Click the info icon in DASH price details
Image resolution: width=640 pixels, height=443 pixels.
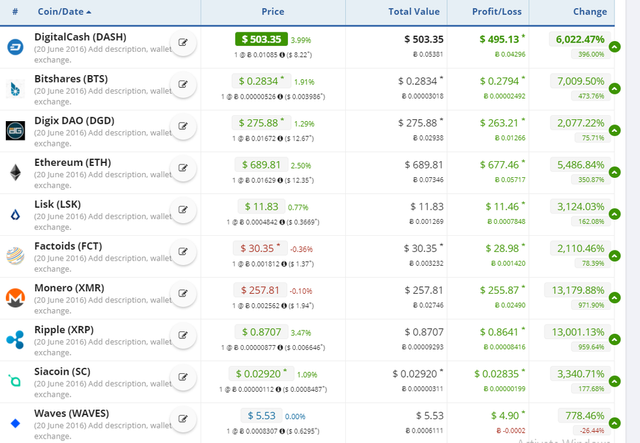(x=282, y=55)
